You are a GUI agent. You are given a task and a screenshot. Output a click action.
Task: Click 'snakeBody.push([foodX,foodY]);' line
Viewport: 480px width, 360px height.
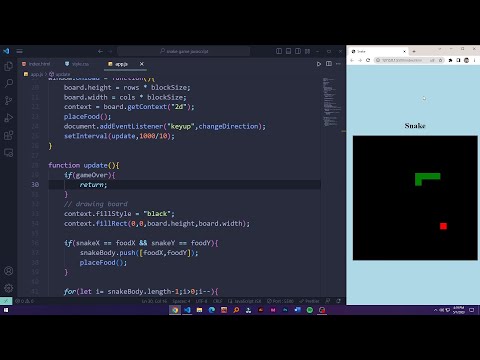[x=139, y=253]
